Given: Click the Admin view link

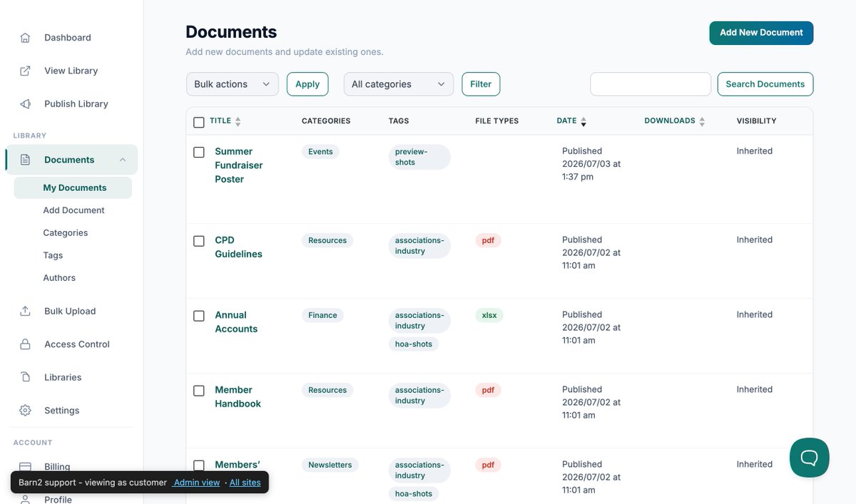Looking at the screenshot, I should pyautogui.click(x=197, y=483).
